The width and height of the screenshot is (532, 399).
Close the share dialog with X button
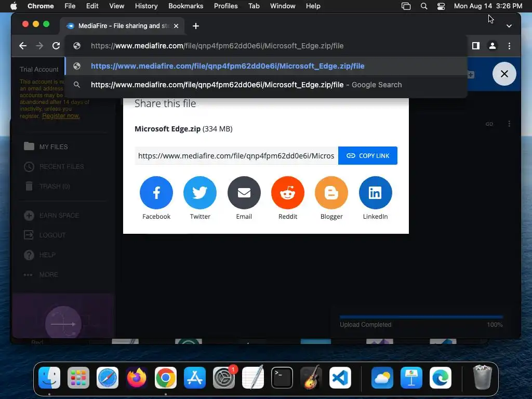[x=504, y=74]
